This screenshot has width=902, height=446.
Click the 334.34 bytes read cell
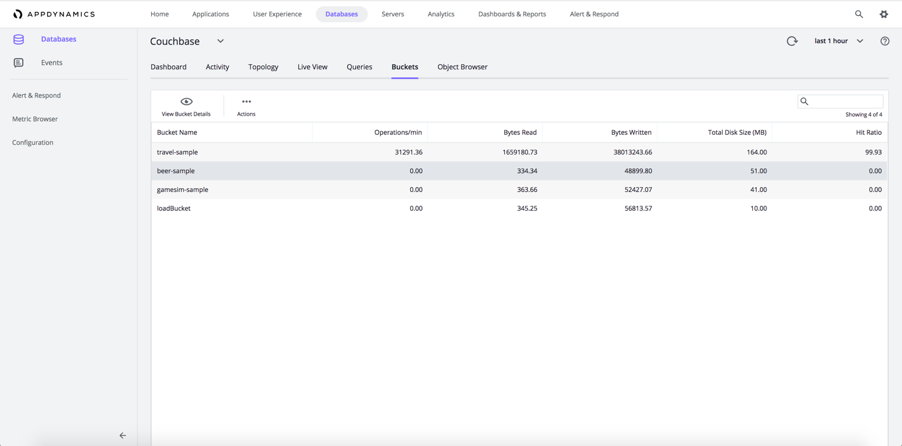coord(527,171)
